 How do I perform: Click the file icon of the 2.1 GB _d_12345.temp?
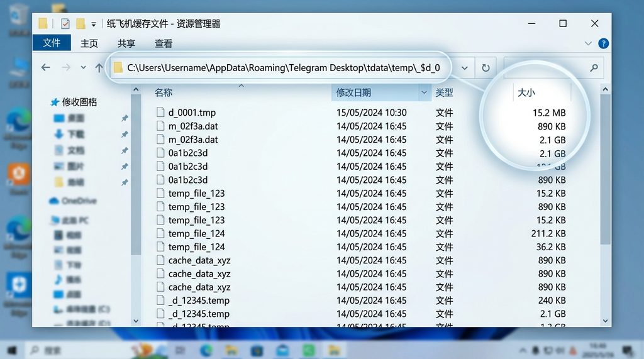tap(160, 313)
